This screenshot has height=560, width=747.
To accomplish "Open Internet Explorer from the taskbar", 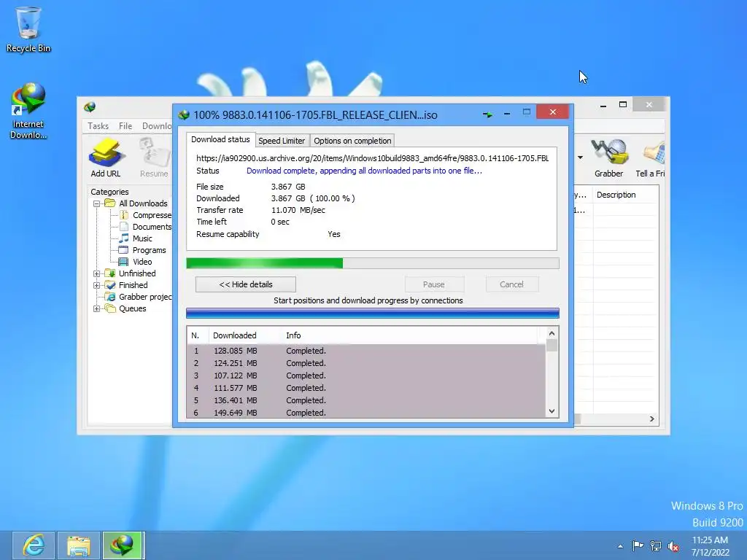I will pyautogui.click(x=34, y=545).
